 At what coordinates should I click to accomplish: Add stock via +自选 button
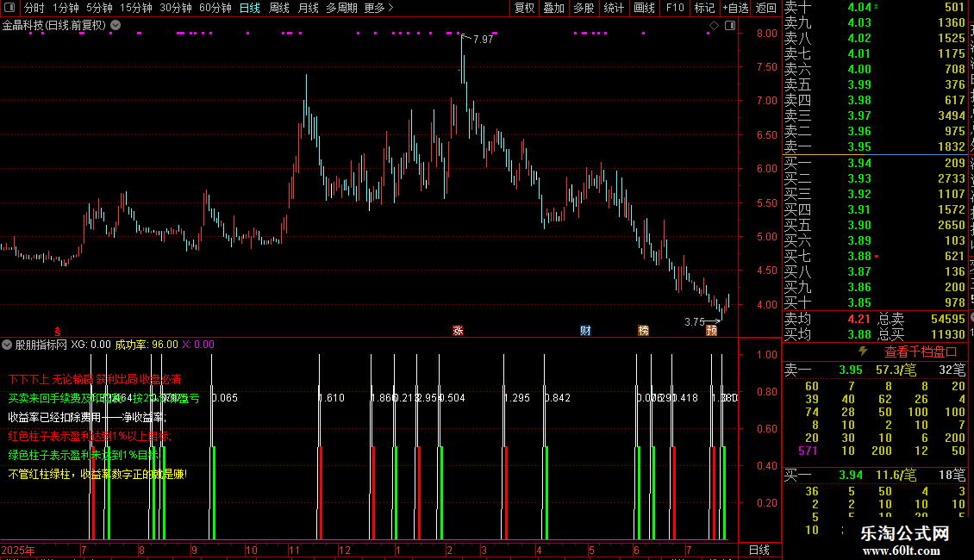[x=736, y=8]
